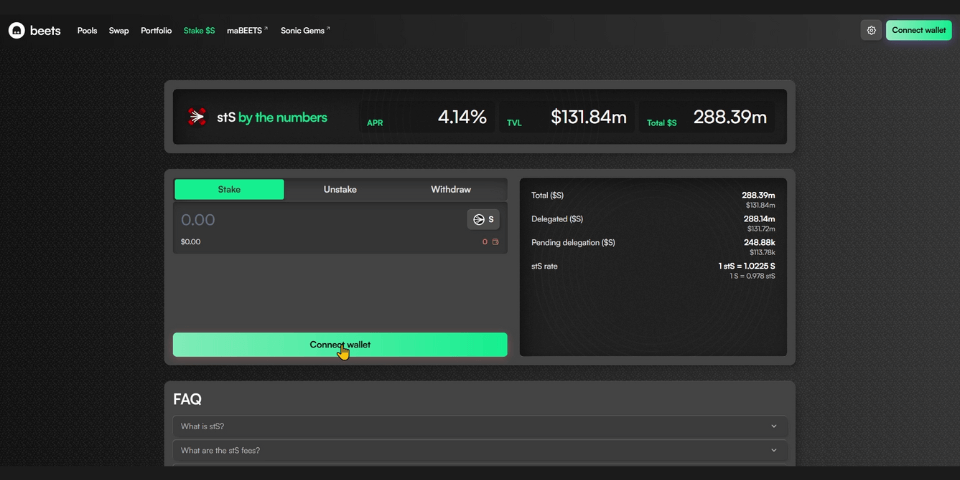
Task: Click Connect wallet in top-right header
Action: tap(918, 30)
